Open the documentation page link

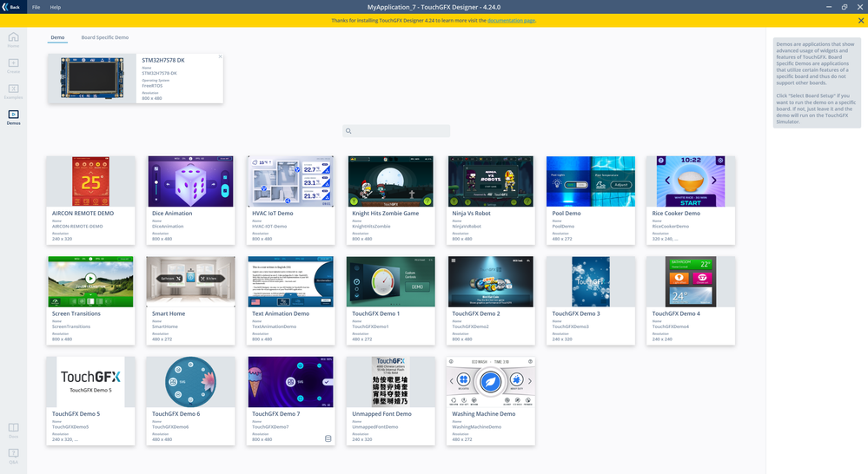point(511,21)
